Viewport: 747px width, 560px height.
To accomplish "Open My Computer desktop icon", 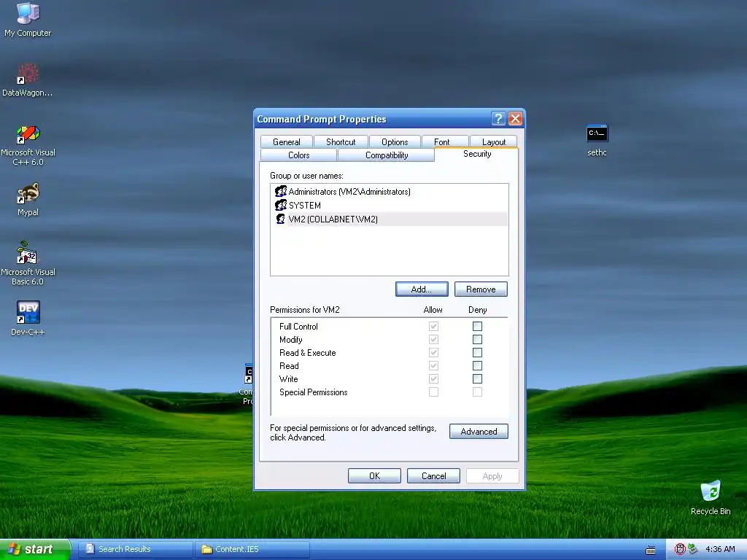I will [28, 20].
